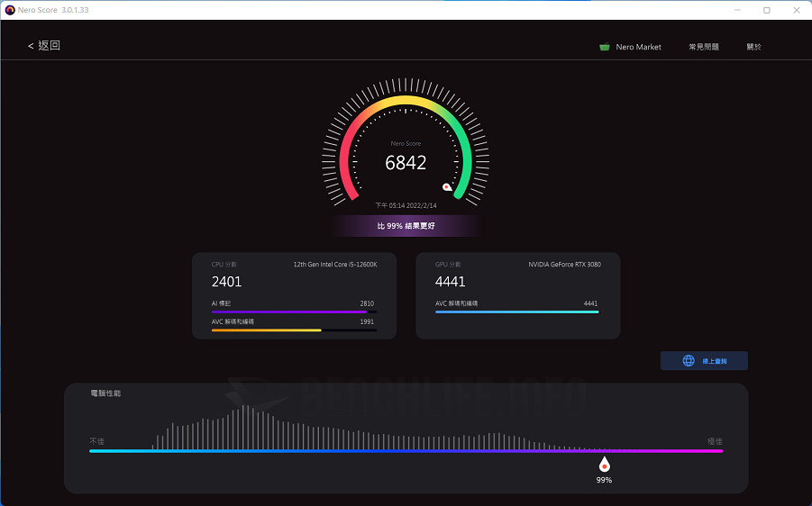Click the CPU AVC value 1991
The image size is (812, 506).
pos(367,321)
